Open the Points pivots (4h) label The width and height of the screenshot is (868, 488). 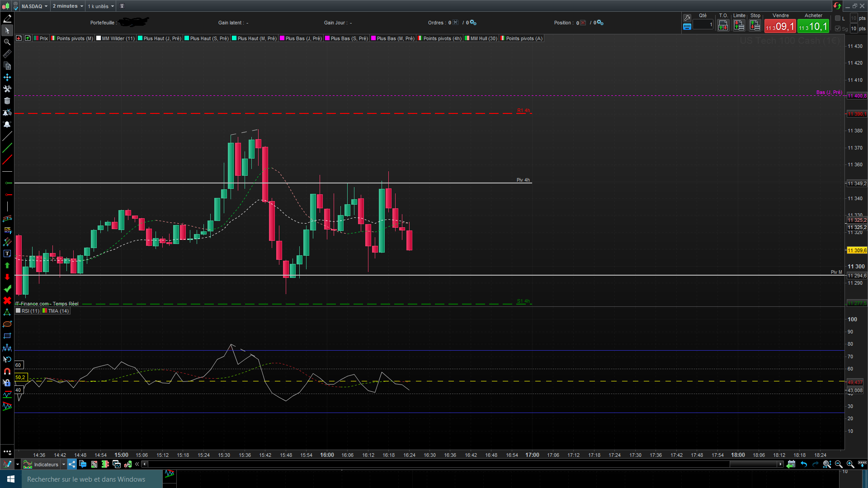442,38
